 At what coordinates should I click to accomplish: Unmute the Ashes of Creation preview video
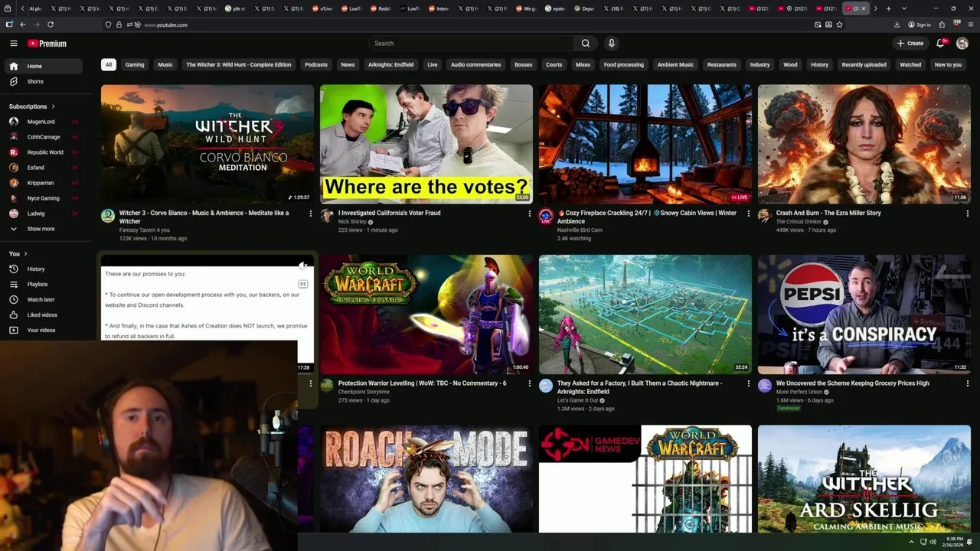tap(303, 266)
